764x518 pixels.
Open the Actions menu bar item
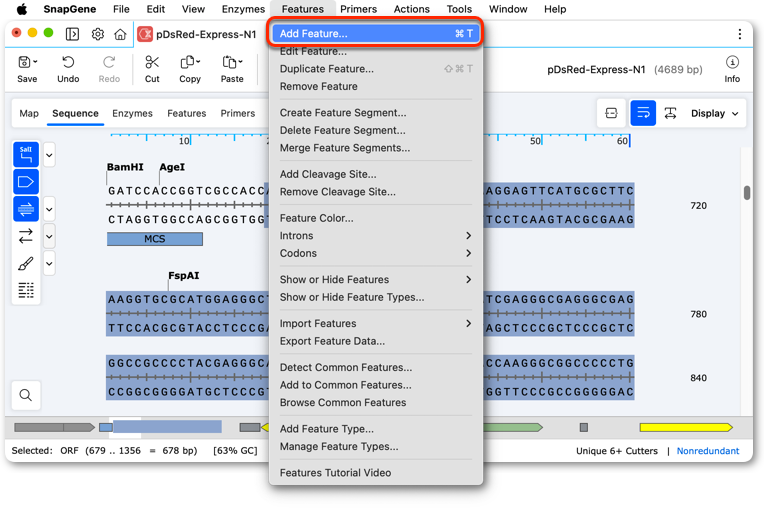412,9
